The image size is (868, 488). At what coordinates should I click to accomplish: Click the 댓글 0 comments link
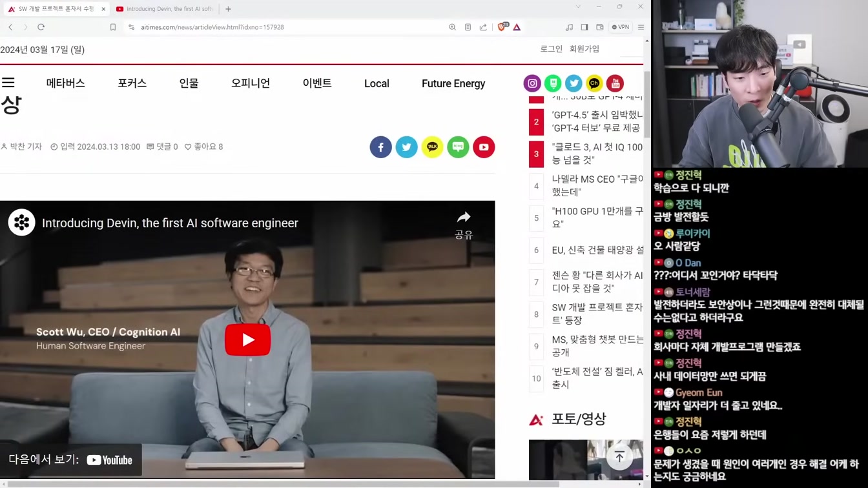click(162, 147)
